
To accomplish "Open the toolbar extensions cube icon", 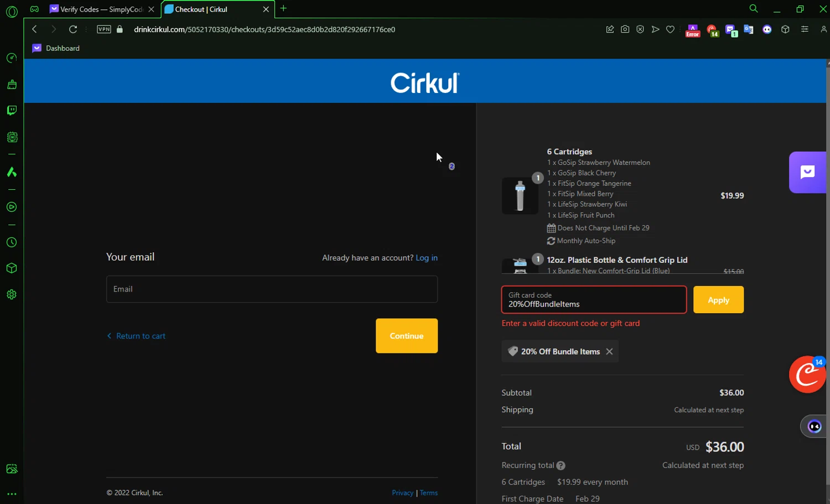I will [x=785, y=29].
